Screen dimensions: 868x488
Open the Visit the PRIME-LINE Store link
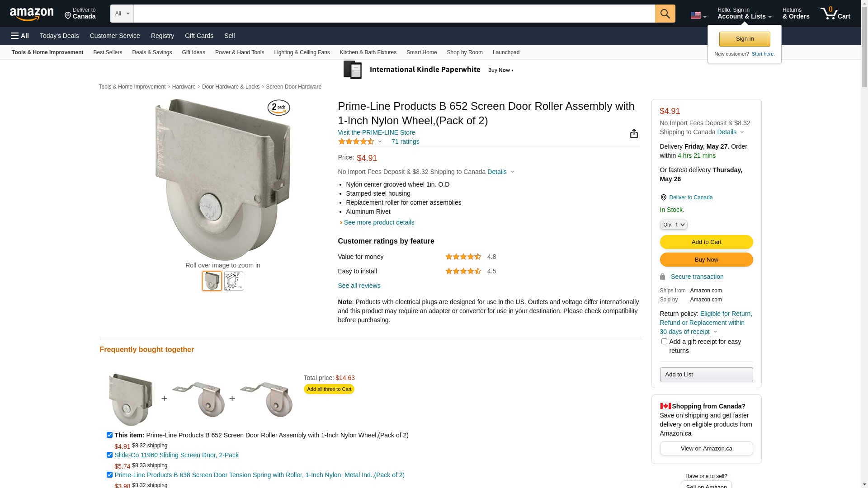[377, 132]
